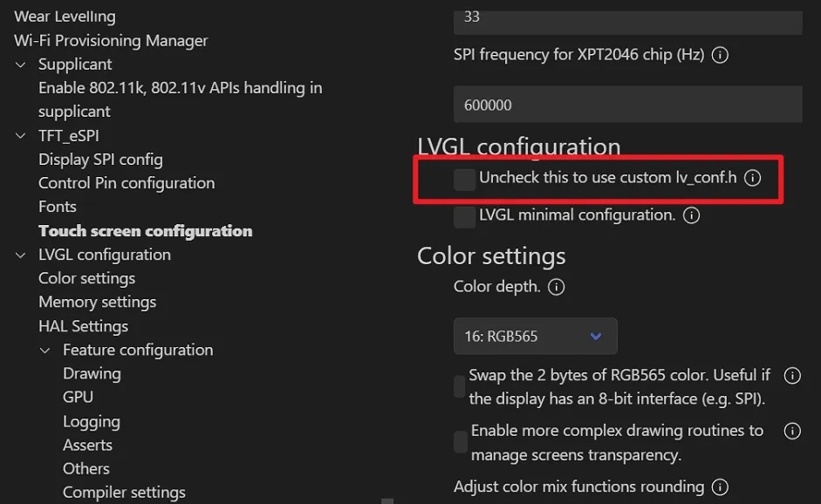Collapse the LVGL configuration tree node
This screenshot has width=821, height=504.
point(21,255)
